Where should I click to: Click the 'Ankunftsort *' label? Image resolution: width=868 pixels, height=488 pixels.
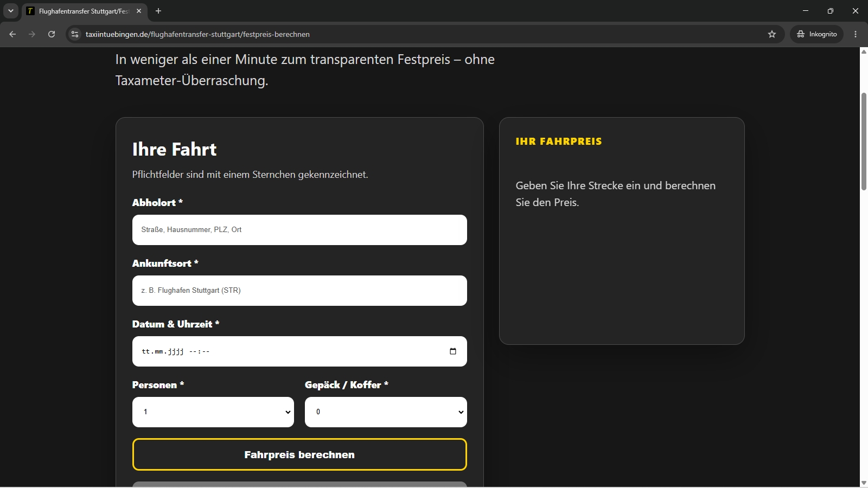pyautogui.click(x=165, y=264)
